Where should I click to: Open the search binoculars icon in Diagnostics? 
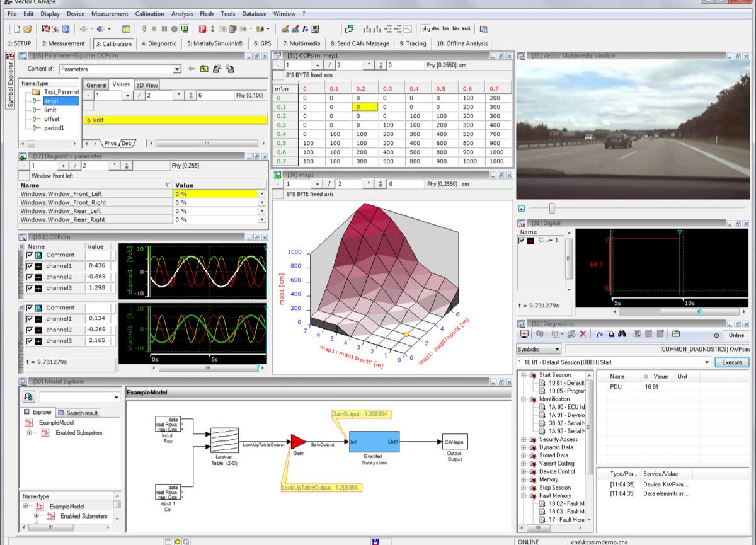pos(622,335)
